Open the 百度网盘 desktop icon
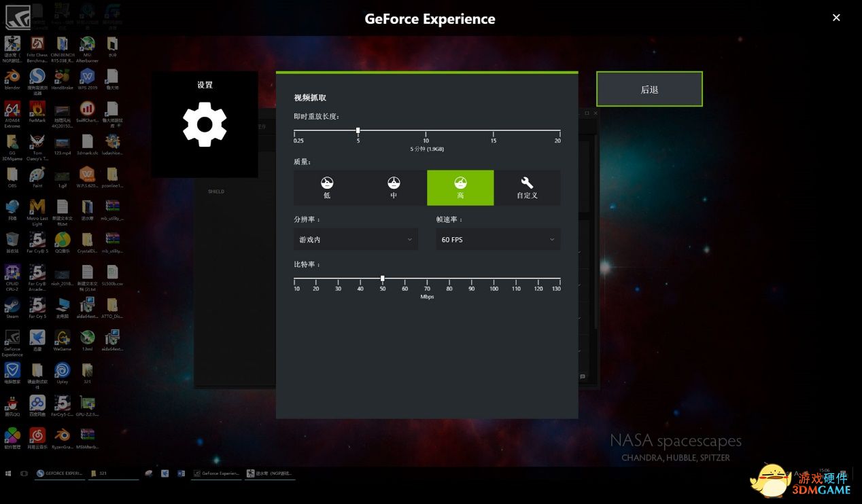 [x=37, y=406]
